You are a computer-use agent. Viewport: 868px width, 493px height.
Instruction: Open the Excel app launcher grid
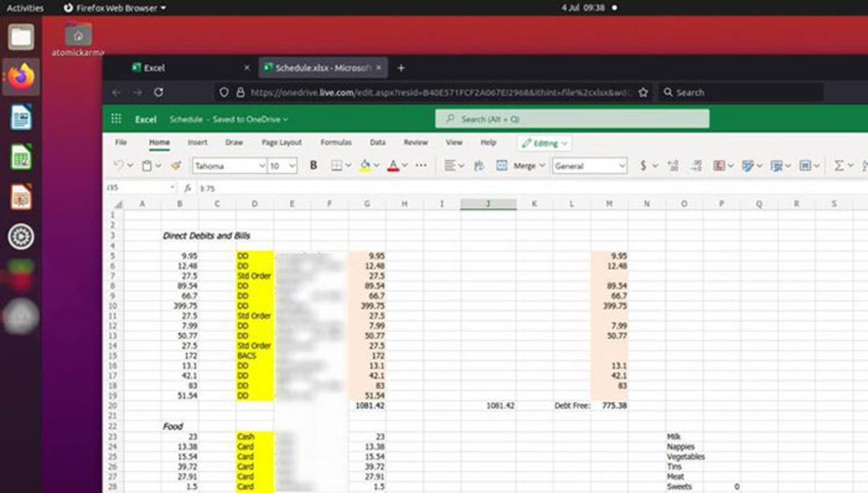pos(117,118)
